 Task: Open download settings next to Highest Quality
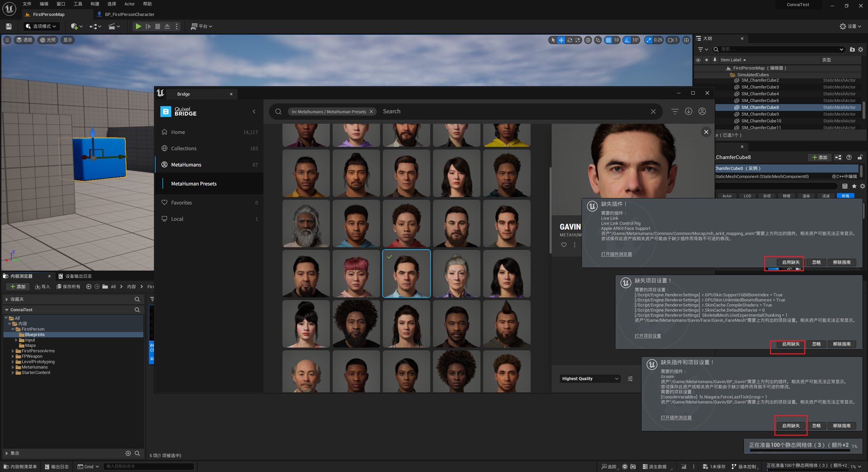(x=630, y=379)
